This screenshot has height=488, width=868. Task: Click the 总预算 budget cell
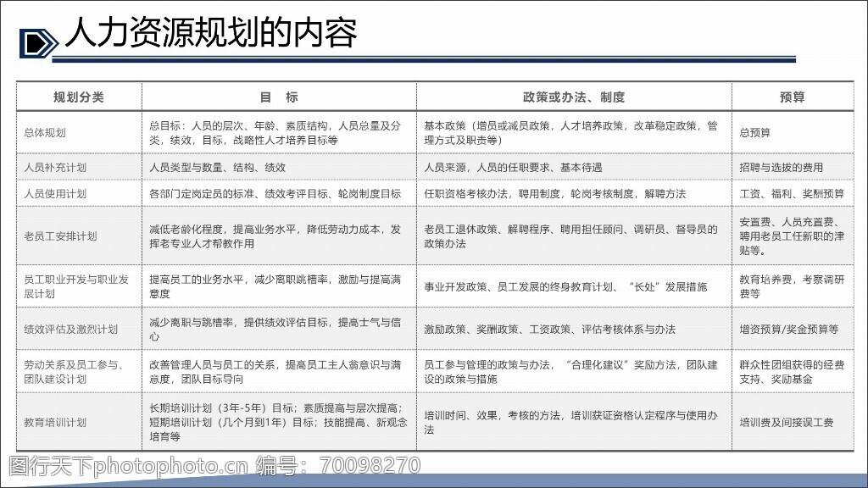(x=755, y=133)
